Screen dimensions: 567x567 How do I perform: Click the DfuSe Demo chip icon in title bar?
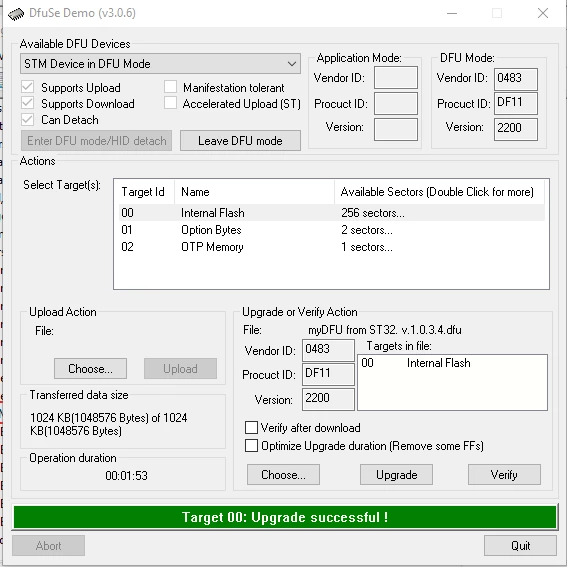coord(16,14)
